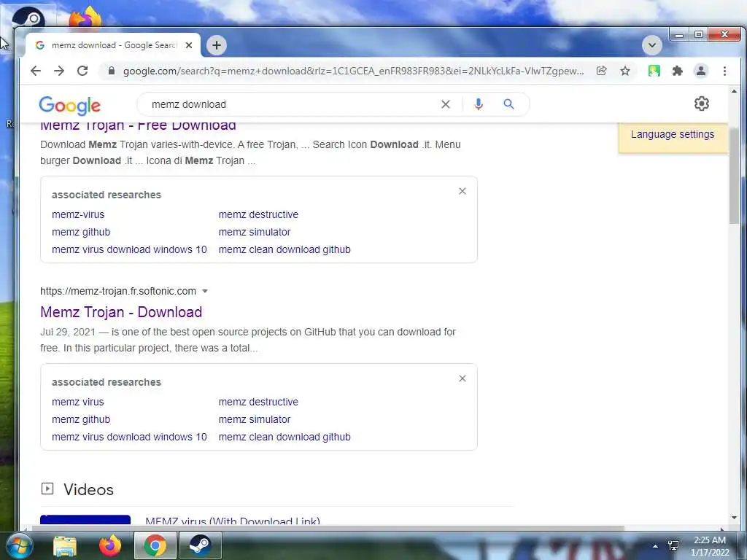747x560 pixels.
Task: Open Windows Explorer from the taskbar
Action: (65, 545)
